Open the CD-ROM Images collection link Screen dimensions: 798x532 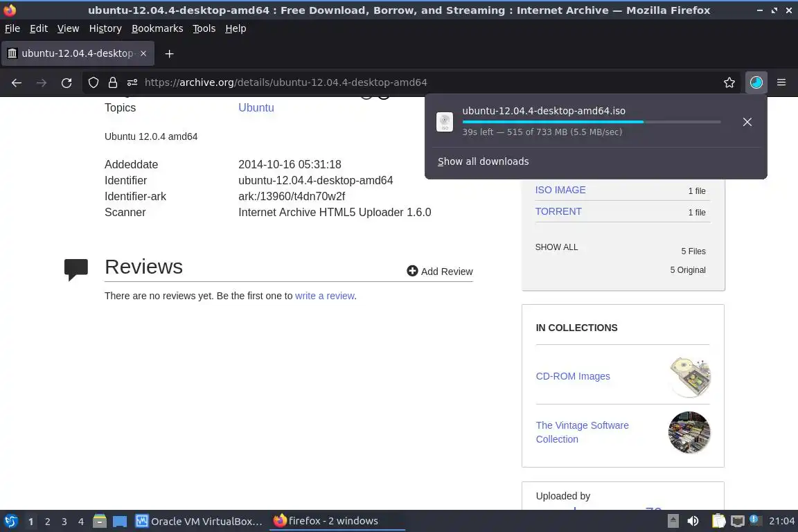(x=573, y=376)
